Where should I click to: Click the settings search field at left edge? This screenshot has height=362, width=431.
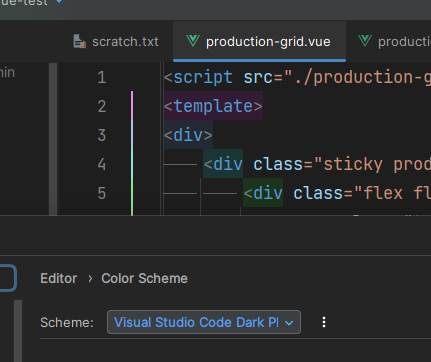(x=7, y=278)
